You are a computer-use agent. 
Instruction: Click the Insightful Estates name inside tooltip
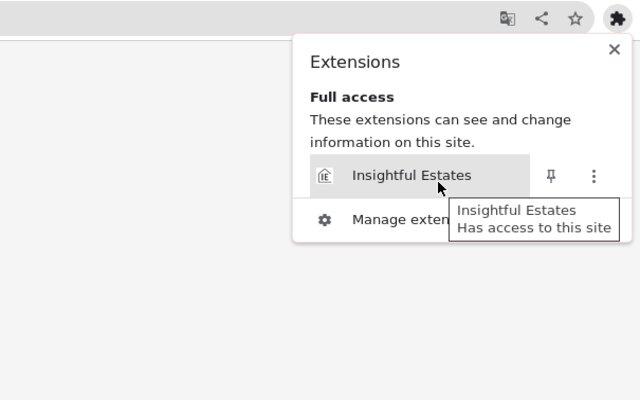516,210
